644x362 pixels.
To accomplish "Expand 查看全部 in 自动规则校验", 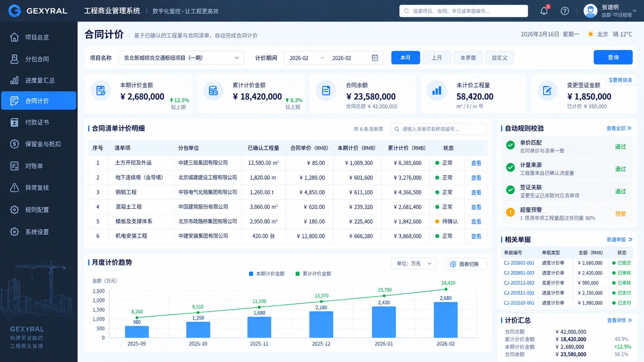I will coord(619,128).
